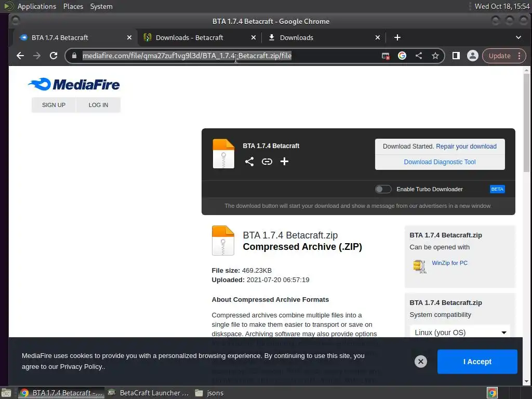
Task: Open Chrome side panel
Action: [x=456, y=56]
